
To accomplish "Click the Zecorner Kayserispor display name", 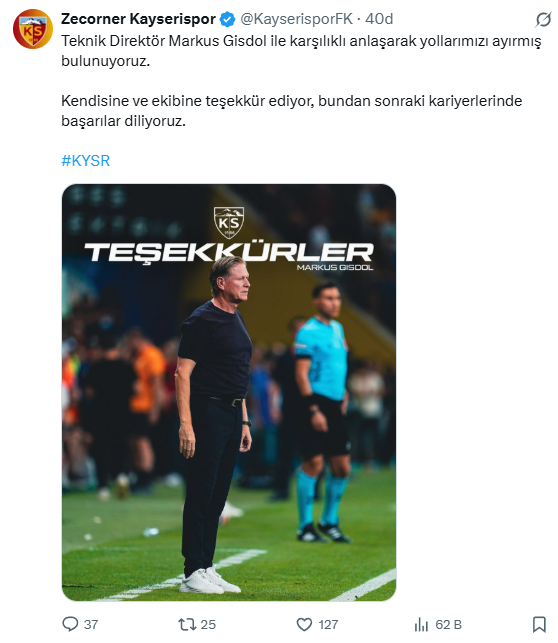I will [x=138, y=19].
